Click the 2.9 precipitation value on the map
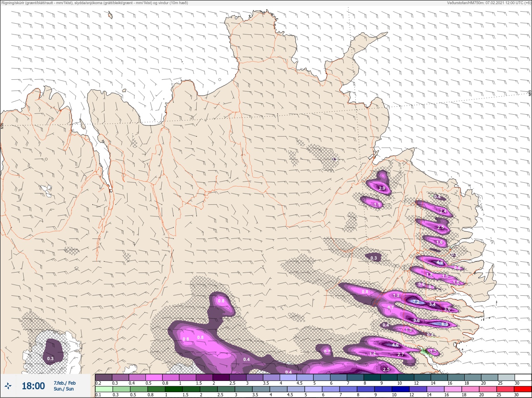The height and width of the screenshot is (398, 532). coord(382,189)
